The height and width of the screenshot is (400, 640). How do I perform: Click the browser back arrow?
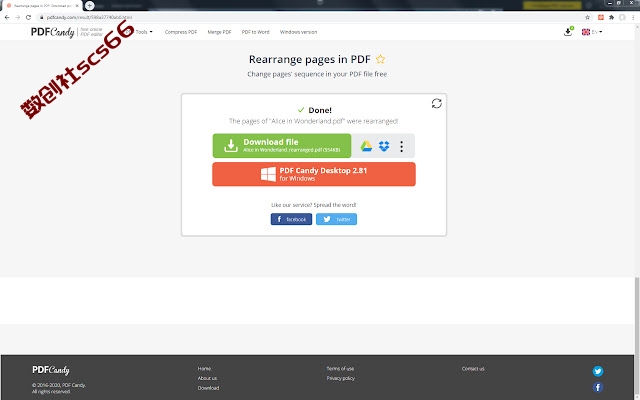[x=7, y=17]
